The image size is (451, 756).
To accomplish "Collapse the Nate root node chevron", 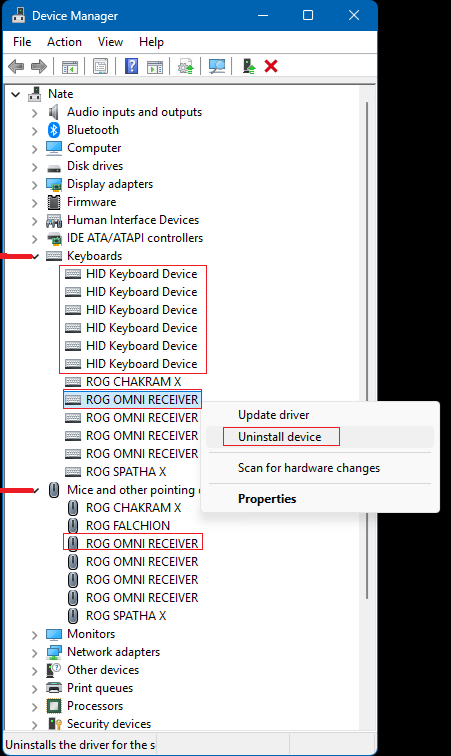I will [x=16, y=94].
